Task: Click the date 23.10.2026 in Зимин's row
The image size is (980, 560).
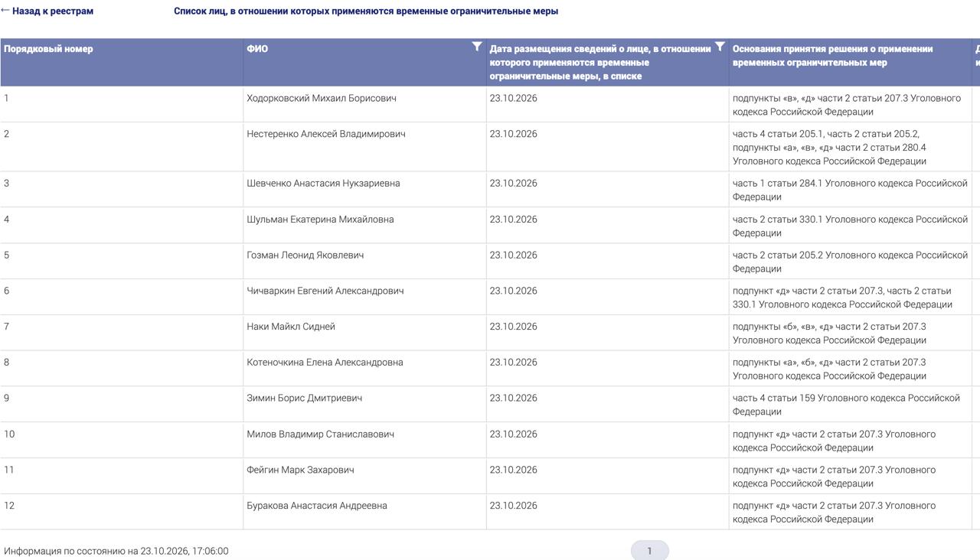Action: pos(514,399)
